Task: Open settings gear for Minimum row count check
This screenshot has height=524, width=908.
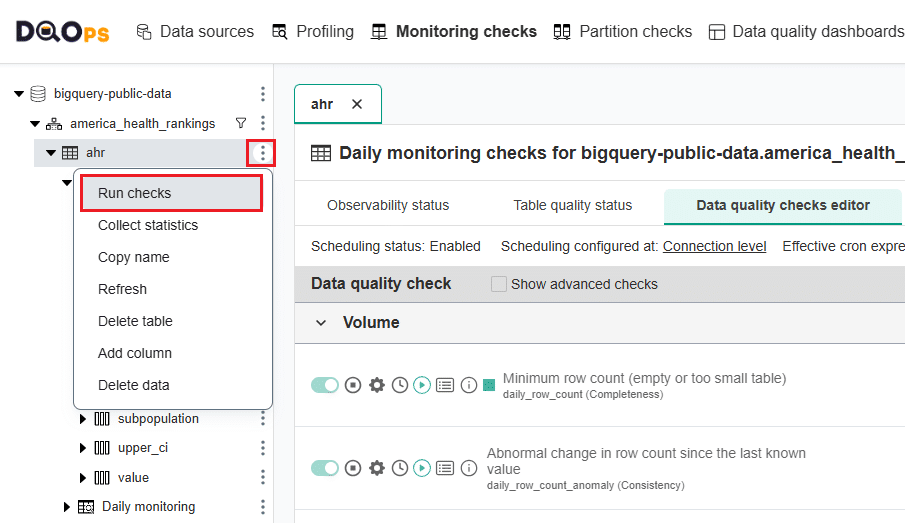Action: tap(376, 385)
